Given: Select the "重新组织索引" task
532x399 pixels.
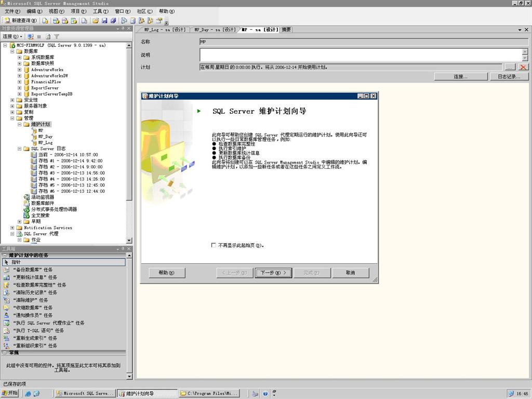Looking at the screenshot, I should pos(35,345).
